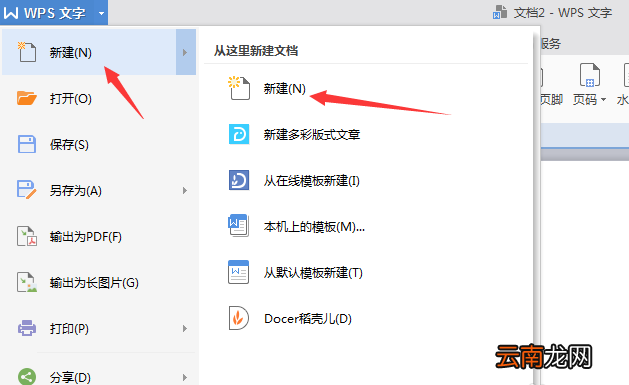The height and width of the screenshot is (385, 629).
Task: Click the 从这里新建文档 heading text
Action: (256, 51)
